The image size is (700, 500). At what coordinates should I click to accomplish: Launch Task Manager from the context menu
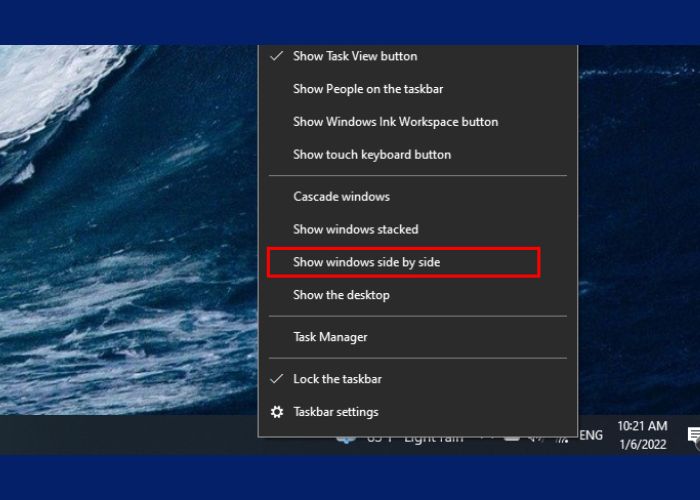point(330,337)
